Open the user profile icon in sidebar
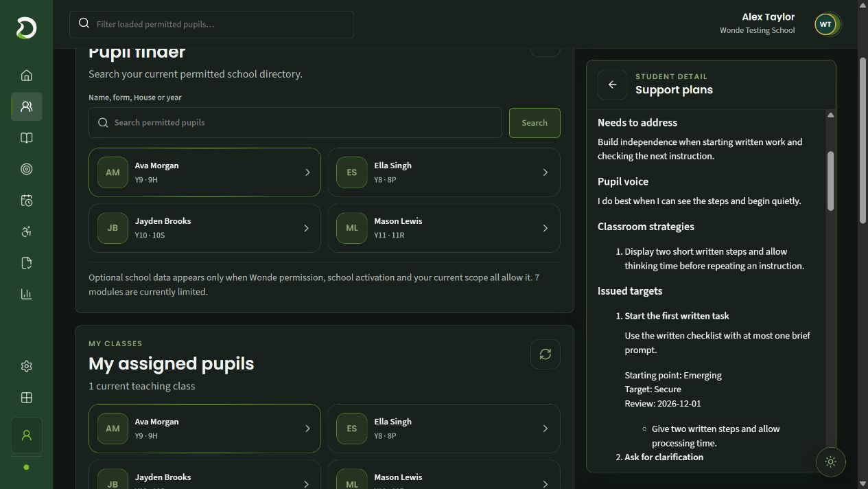The image size is (868, 489). (26, 435)
